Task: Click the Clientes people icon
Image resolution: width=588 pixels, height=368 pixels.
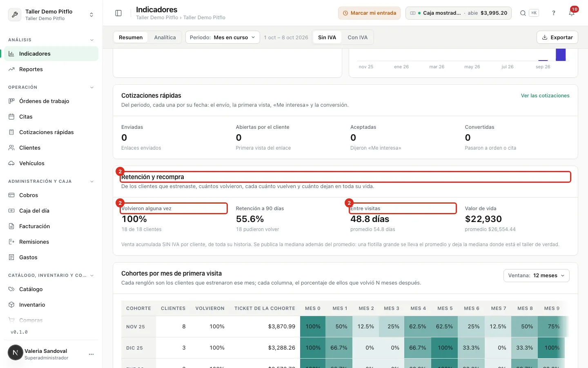Action: 11,148
